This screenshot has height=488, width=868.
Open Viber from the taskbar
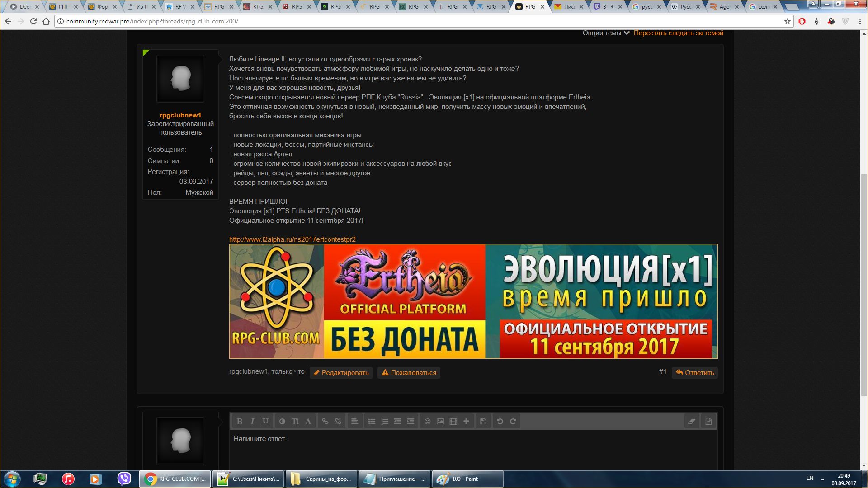124,479
